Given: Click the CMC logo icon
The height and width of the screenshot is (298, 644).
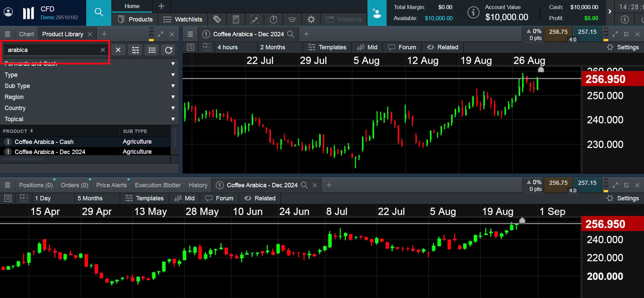Looking at the screenshot, I should (x=29, y=13).
